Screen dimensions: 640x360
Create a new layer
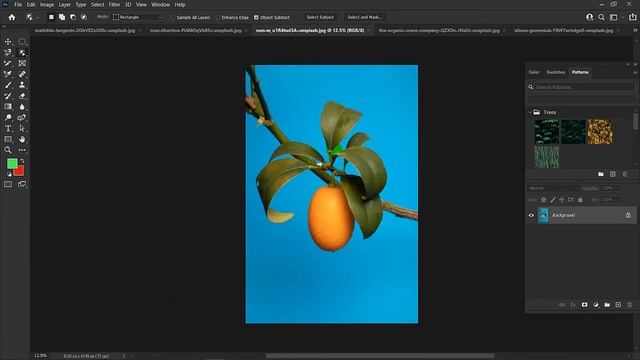[x=618, y=305]
